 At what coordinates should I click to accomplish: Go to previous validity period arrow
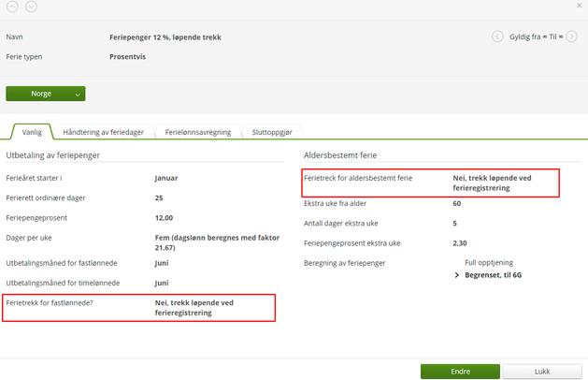pyautogui.click(x=497, y=37)
